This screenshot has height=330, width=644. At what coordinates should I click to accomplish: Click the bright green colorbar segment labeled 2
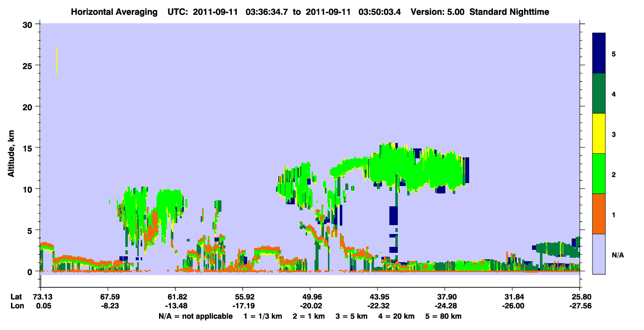tap(599, 174)
